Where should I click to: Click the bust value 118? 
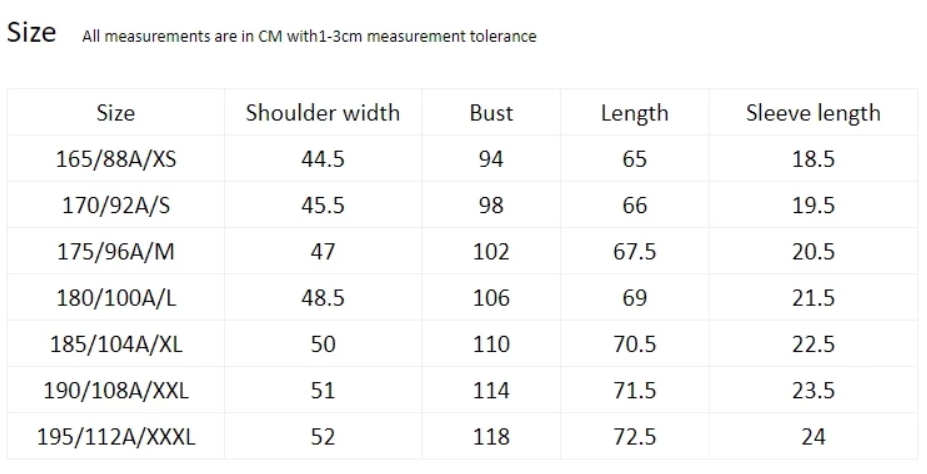tap(491, 436)
